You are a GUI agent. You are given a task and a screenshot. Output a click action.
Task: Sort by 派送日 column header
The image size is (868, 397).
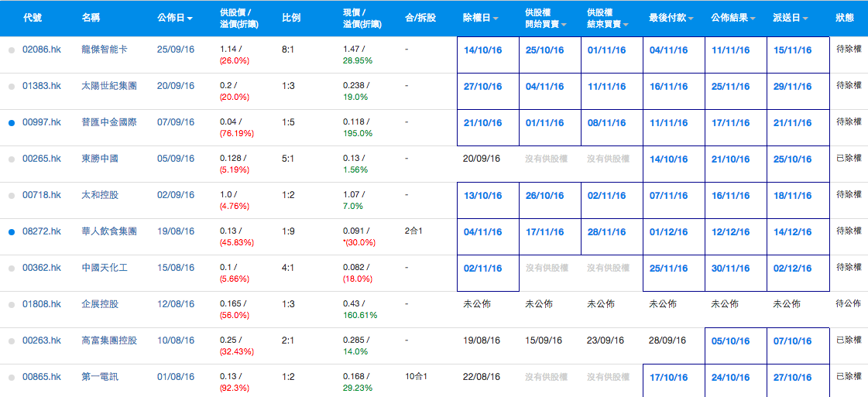coord(788,17)
